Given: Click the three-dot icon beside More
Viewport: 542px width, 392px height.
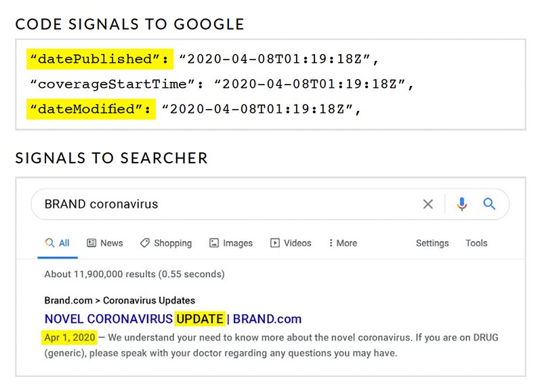Looking at the screenshot, I should [331, 243].
